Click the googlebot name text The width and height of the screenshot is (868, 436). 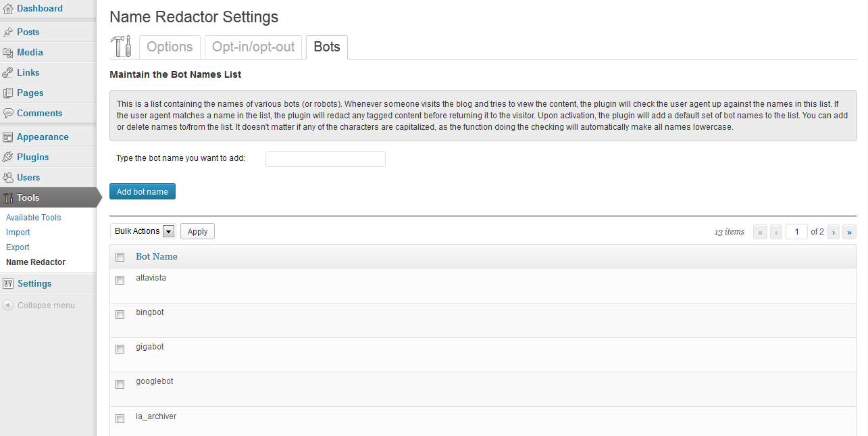tap(155, 381)
